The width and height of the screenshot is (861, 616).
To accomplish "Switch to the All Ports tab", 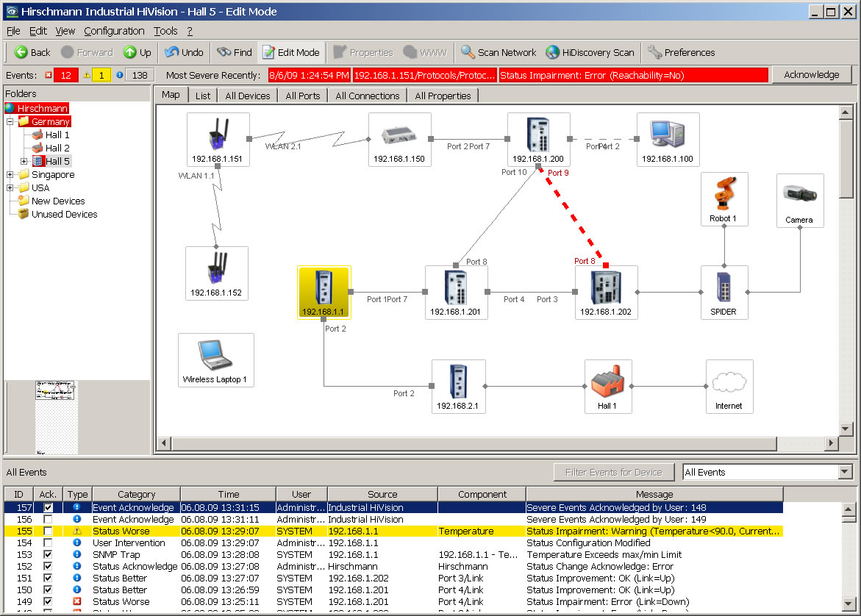I will pos(302,96).
